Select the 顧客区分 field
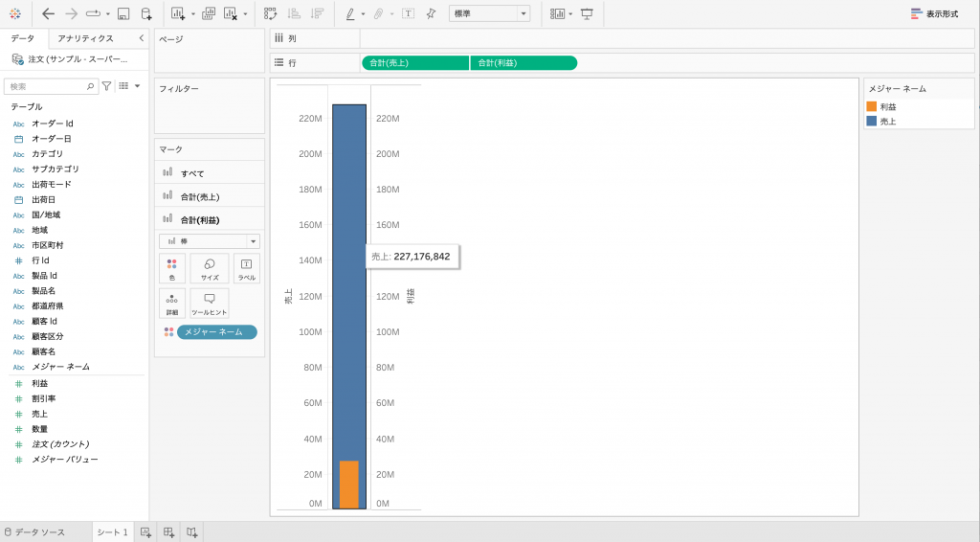Viewport: 980px width, 542px height. pos(48,336)
